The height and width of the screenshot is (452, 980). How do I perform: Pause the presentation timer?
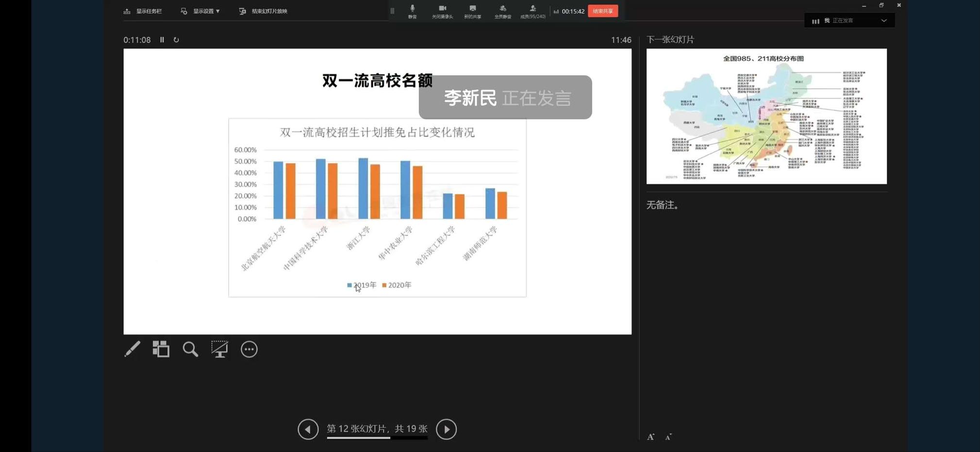click(162, 40)
